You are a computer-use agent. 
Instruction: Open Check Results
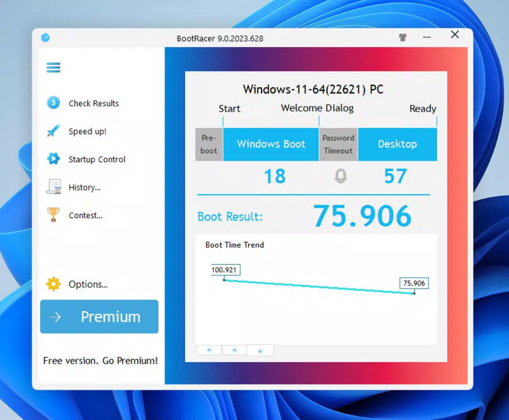click(93, 103)
